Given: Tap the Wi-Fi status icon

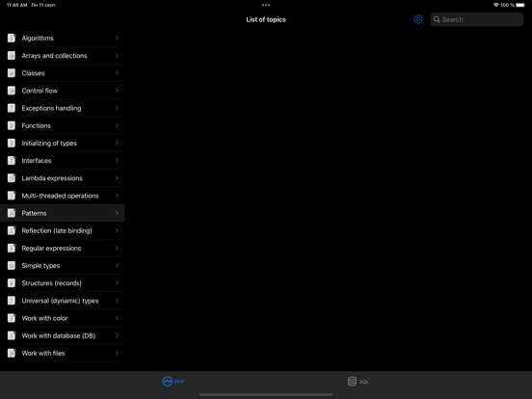Looking at the screenshot, I should [x=496, y=5].
